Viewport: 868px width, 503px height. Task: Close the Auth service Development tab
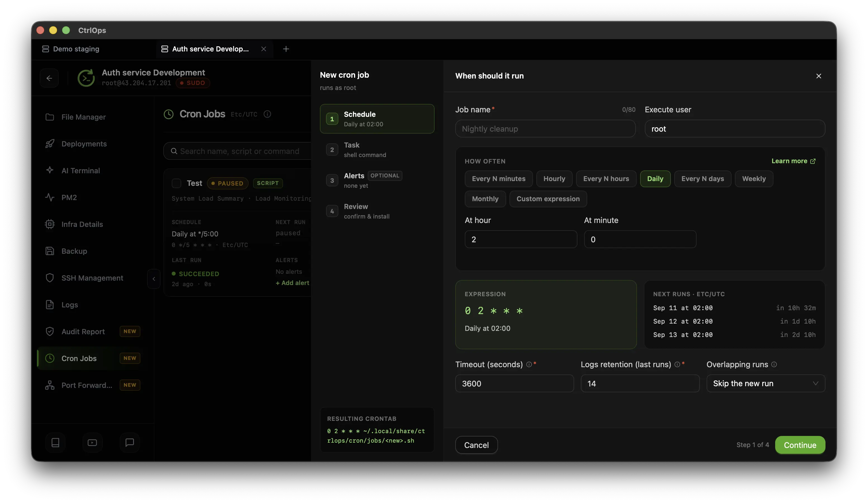[263, 49]
